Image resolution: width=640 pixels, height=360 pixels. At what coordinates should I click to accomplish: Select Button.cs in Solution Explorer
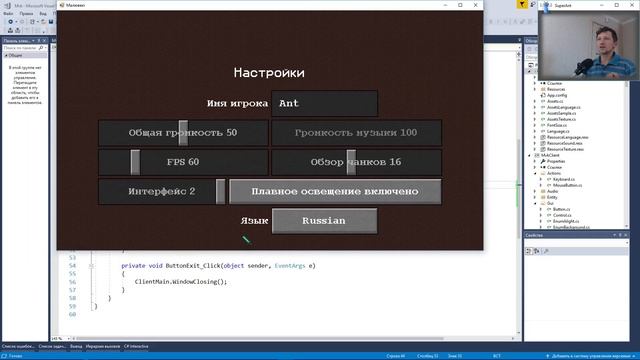562,209
